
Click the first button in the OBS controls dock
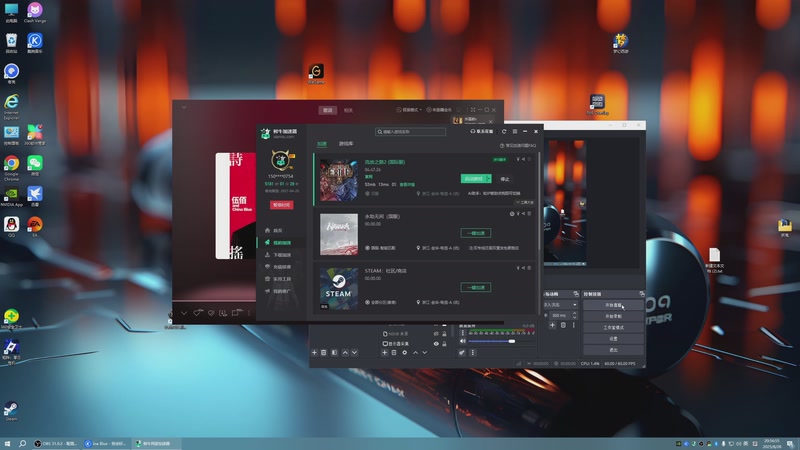click(613, 305)
